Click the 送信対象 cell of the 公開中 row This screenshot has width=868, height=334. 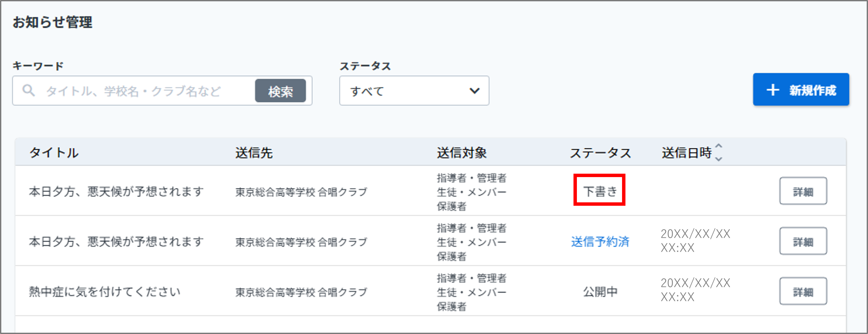[472, 292]
